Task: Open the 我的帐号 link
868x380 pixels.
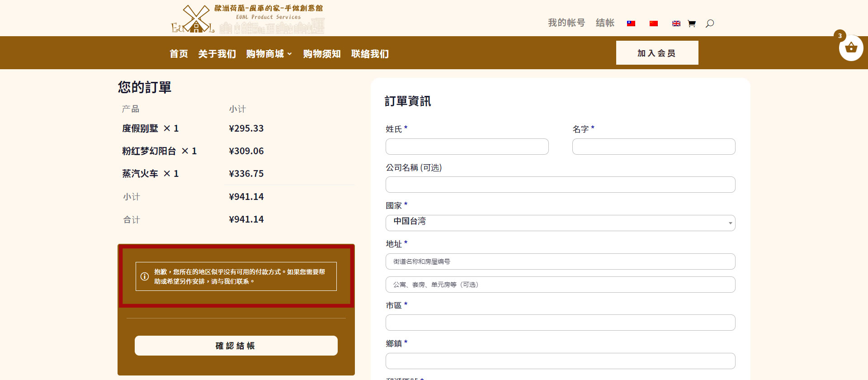Action: click(566, 23)
